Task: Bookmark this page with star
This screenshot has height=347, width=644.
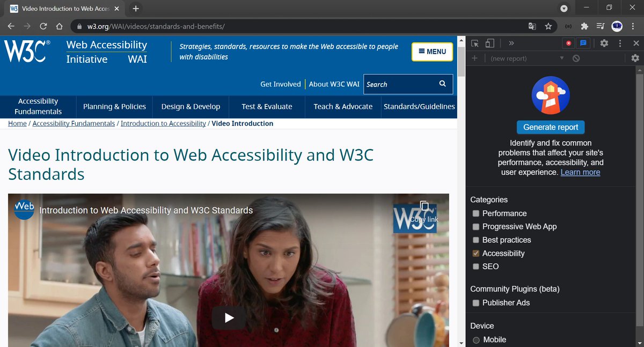Action: (548, 26)
